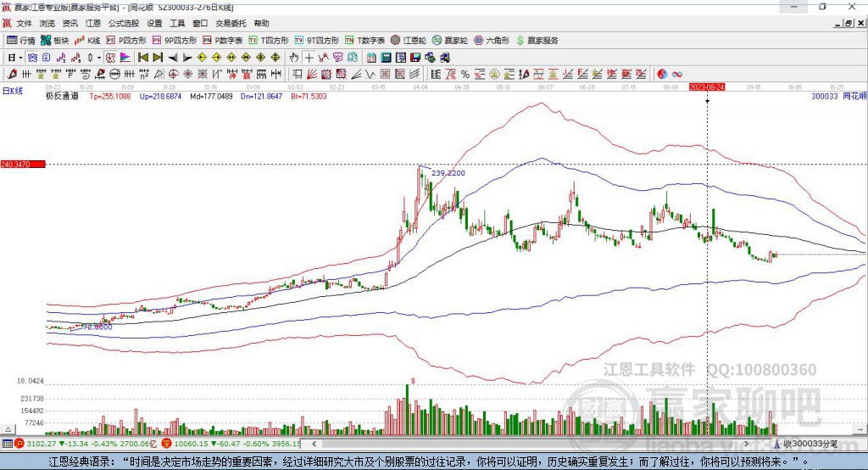Open the 六角形 hexagon tool

(492, 41)
